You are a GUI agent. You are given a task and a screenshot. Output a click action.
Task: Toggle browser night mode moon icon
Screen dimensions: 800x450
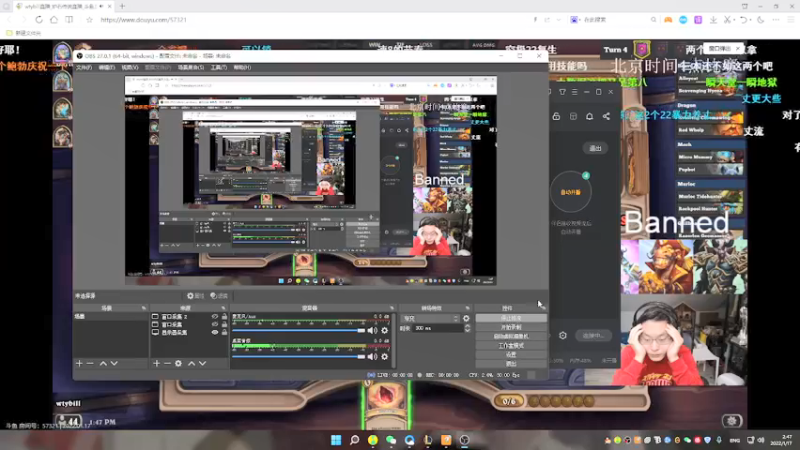[760, 19]
